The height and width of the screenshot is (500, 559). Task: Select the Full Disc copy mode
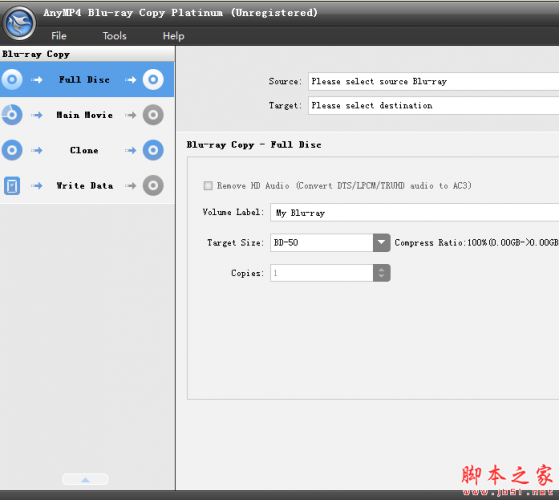[x=87, y=79]
